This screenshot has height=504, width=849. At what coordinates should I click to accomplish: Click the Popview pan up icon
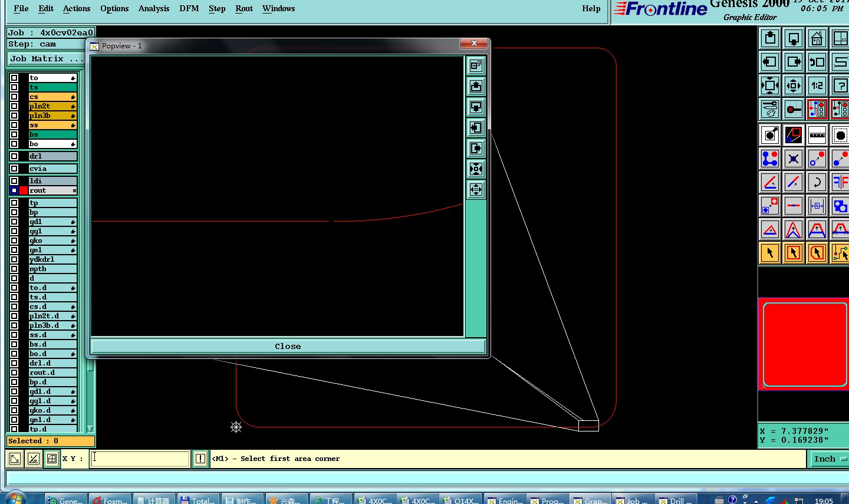(x=476, y=87)
